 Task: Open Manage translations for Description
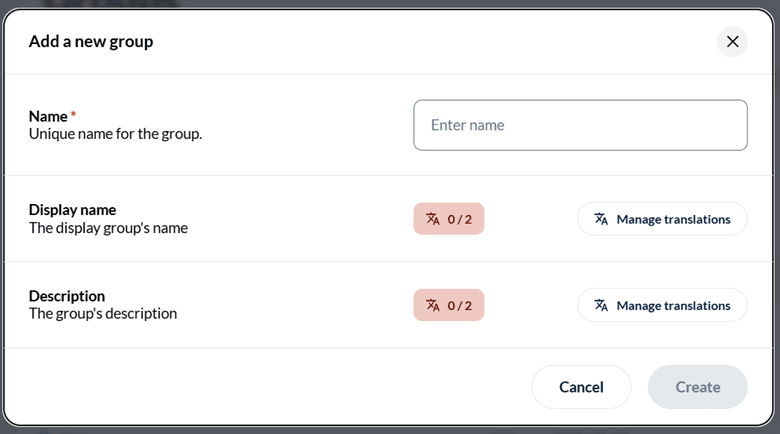pyautogui.click(x=662, y=305)
